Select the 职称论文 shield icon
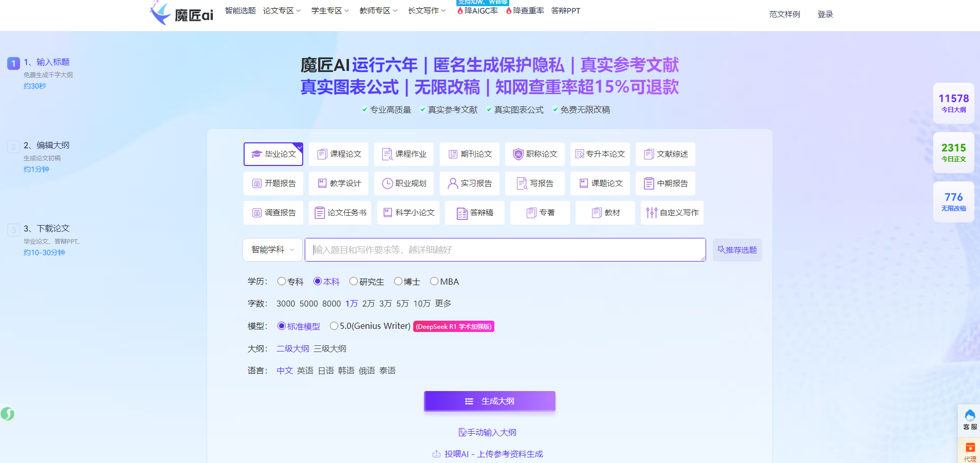Viewport: 980px width, 463px height. pos(518,154)
